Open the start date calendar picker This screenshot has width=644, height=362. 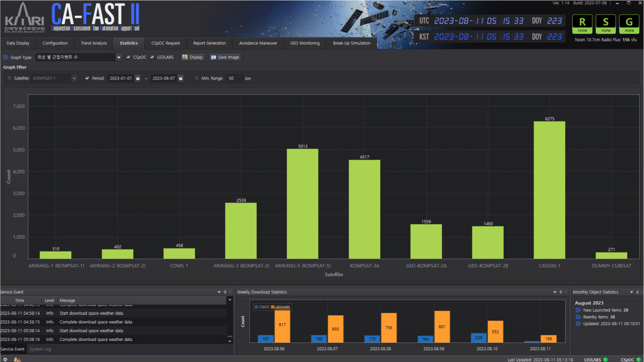(x=138, y=79)
